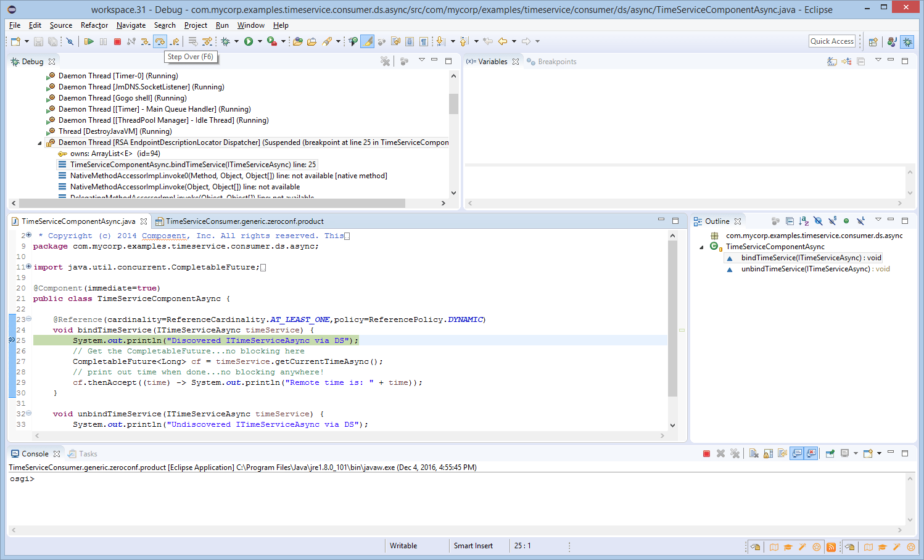Click the Show Logical Structure icon in Variables
The width and height of the screenshot is (924, 560).
tap(846, 61)
